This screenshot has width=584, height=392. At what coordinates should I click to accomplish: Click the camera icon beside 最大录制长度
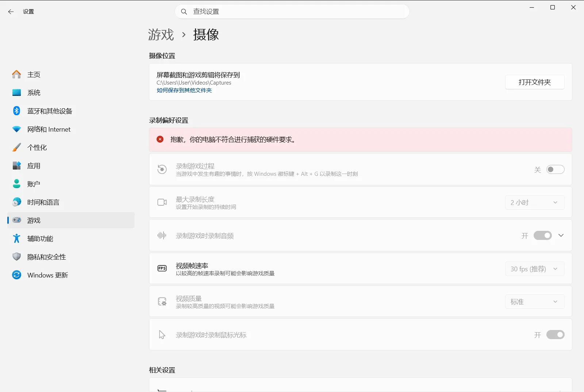162,202
